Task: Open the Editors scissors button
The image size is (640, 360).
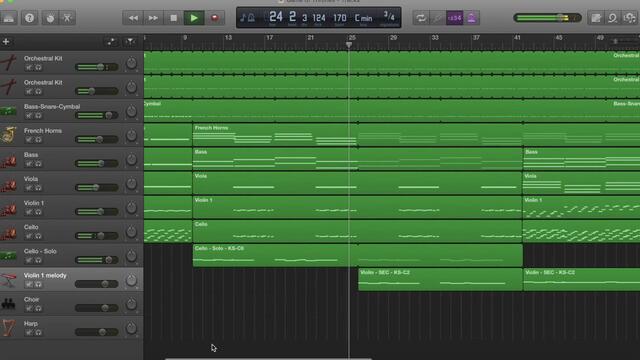Action: 67,18
